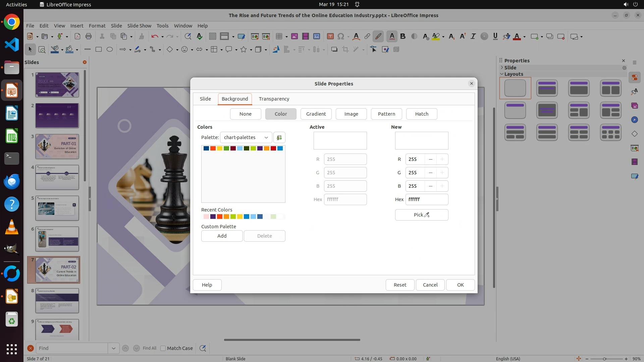Image resolution: width=644 pixels, height=362 pixels.
Task: Click the Bold toolbar icon
Action: tap(403, 37)
